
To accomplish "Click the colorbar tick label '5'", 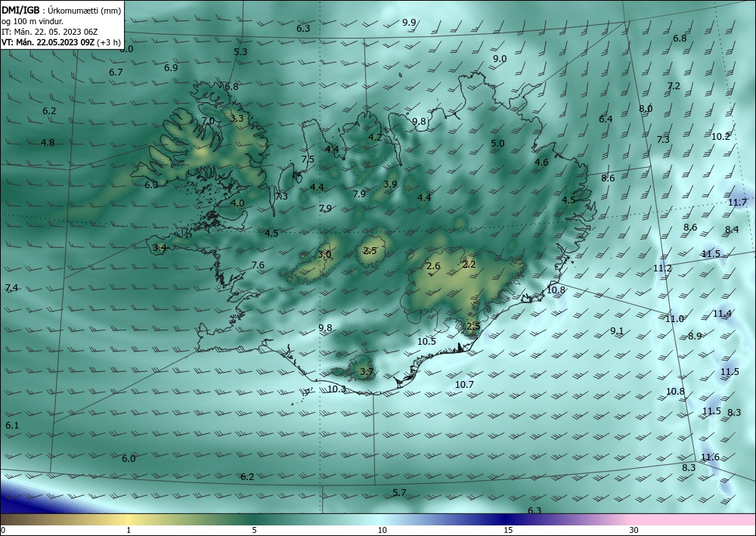I will 254,530.
